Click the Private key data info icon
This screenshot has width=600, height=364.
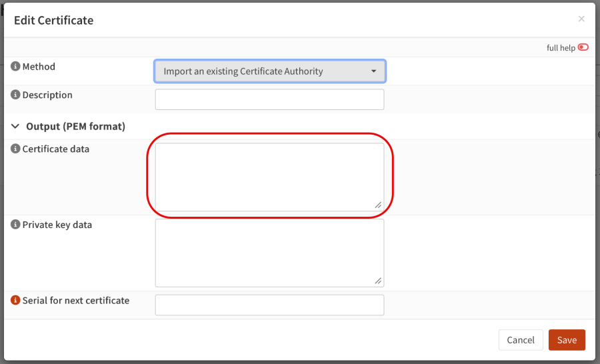point(15,225)
